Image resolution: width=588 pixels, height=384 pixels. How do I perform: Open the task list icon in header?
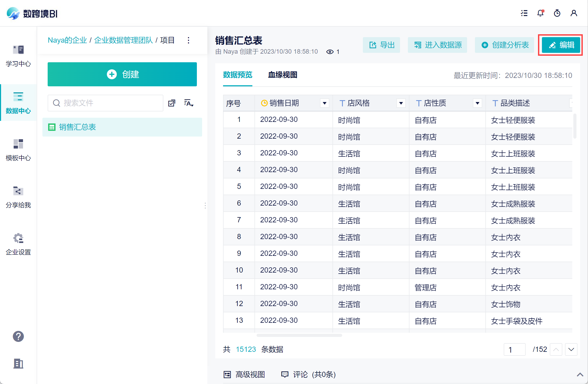[524, 13]
